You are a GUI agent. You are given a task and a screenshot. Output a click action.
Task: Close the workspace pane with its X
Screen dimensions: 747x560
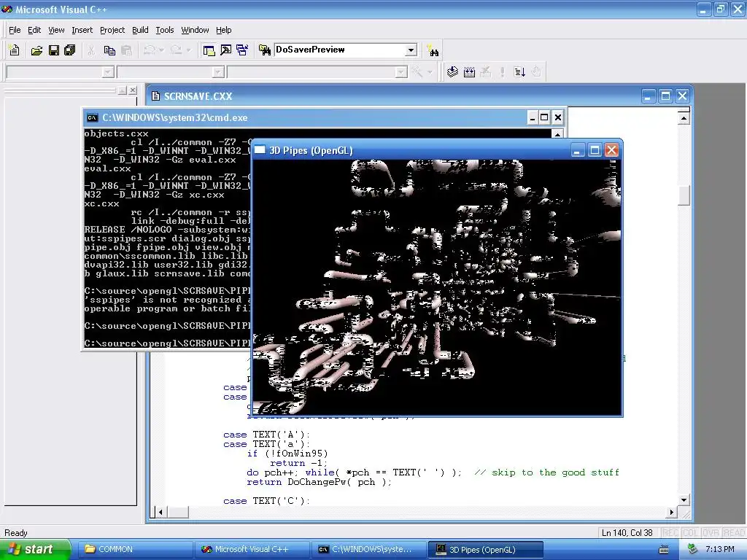tap(133, 90)
